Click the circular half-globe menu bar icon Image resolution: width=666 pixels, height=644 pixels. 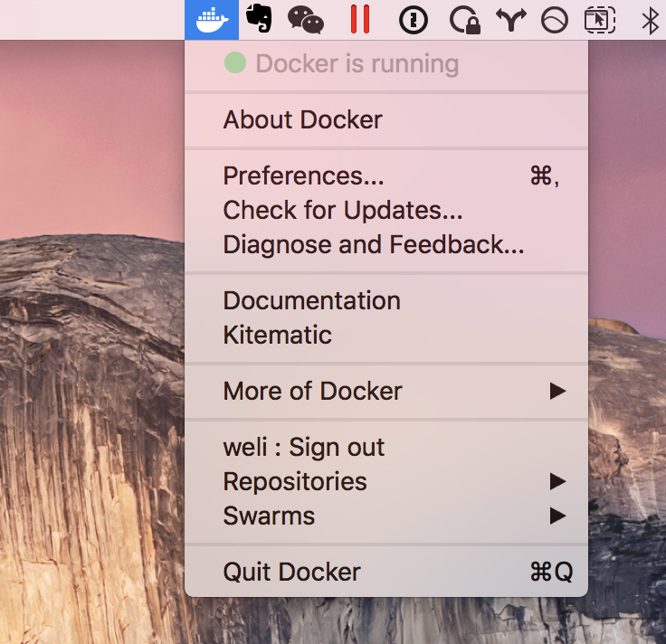tap(555, 20)
